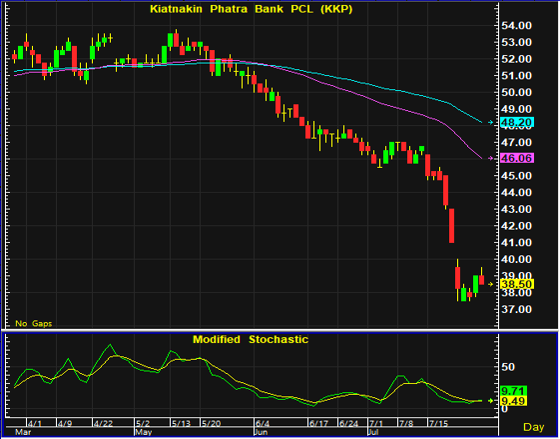
Task: Select the 5/20 date marker
Action: tap(211, 424)
